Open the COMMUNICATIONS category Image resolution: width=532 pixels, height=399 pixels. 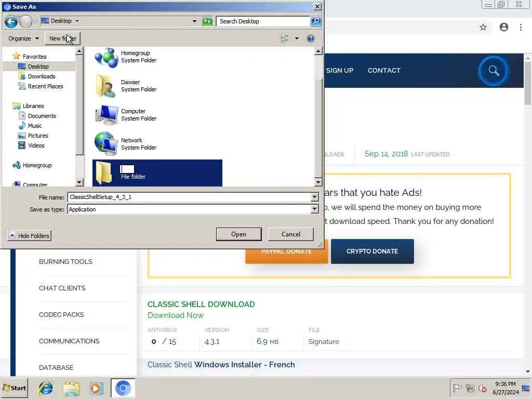pyautogui.click(x=69, y=341)
